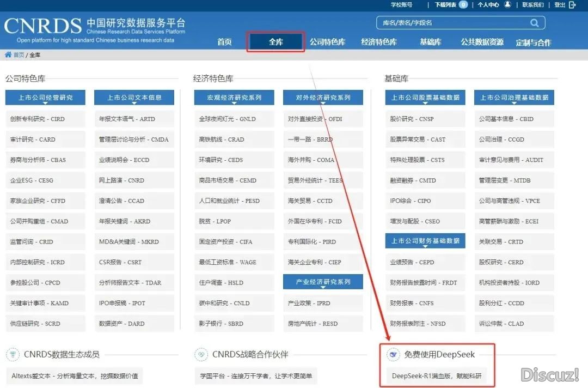The width and height of the screenshot is (588, 388).
Task: Collapse the 上市公司经营研究 group header
Action: 45,98
